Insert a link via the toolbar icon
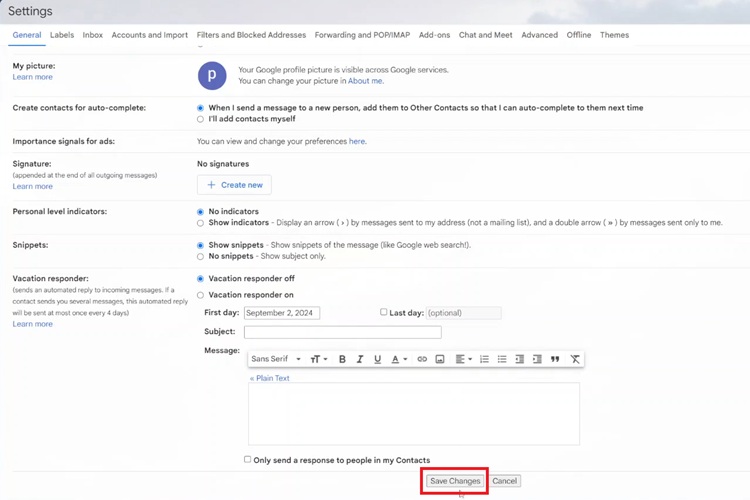750x500 pixels. tap(422, 359)
